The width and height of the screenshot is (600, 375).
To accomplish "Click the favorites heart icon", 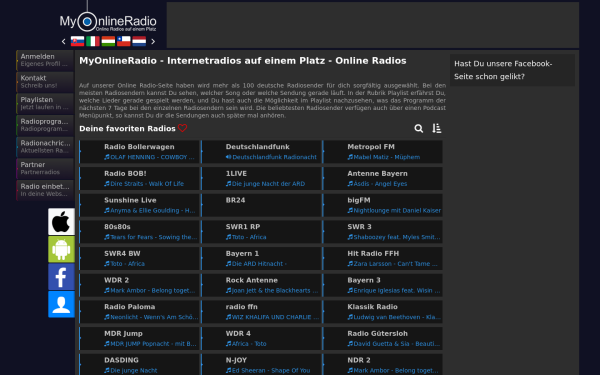I will pos(183,128).
